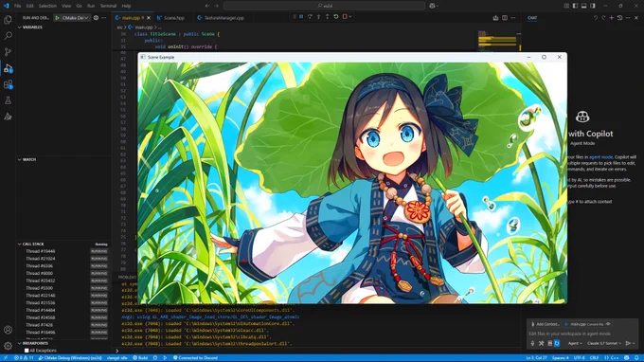Open the Accounts icon in activity bar

click(x=8, y=330)
